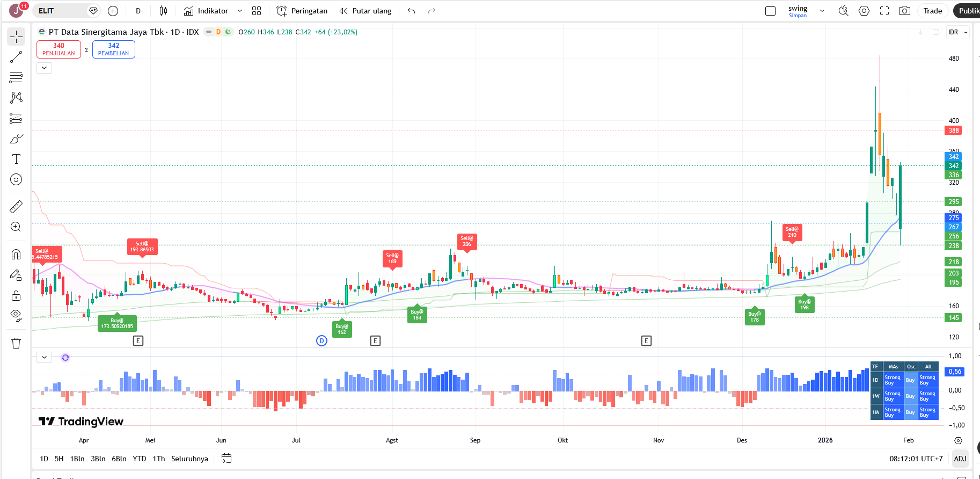Click the blue D dividend marker
This screenshot has width=980, height=479.
click(x=321, y=340)
